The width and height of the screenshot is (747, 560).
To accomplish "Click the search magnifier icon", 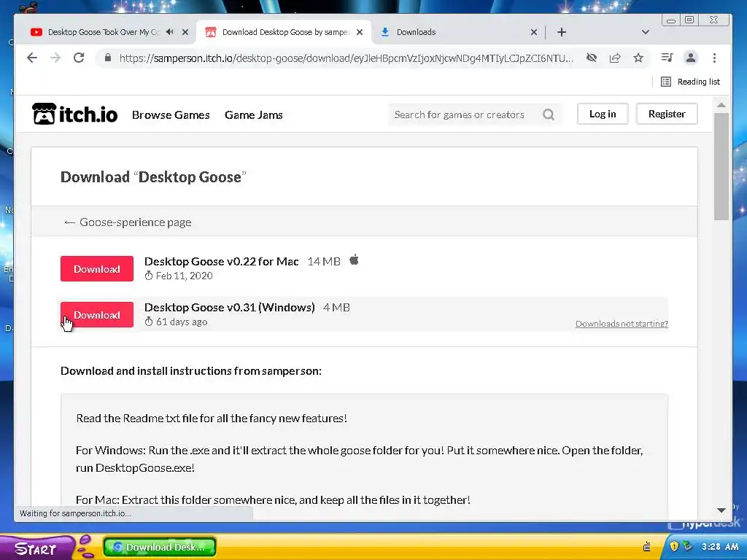I will (549, 114).
